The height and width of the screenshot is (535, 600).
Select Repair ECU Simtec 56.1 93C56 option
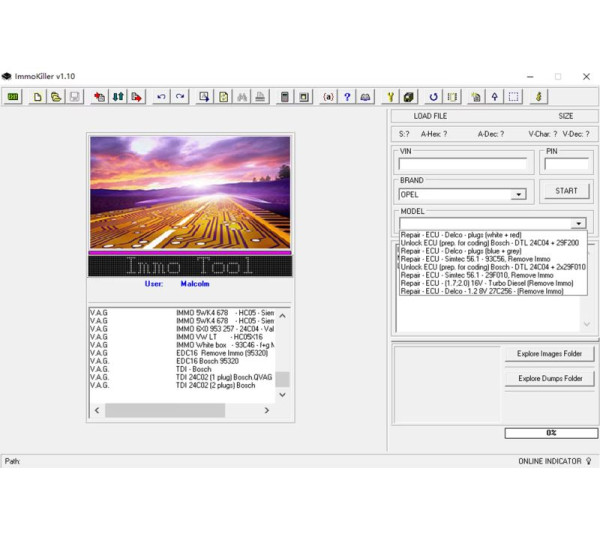click(470, 259)
